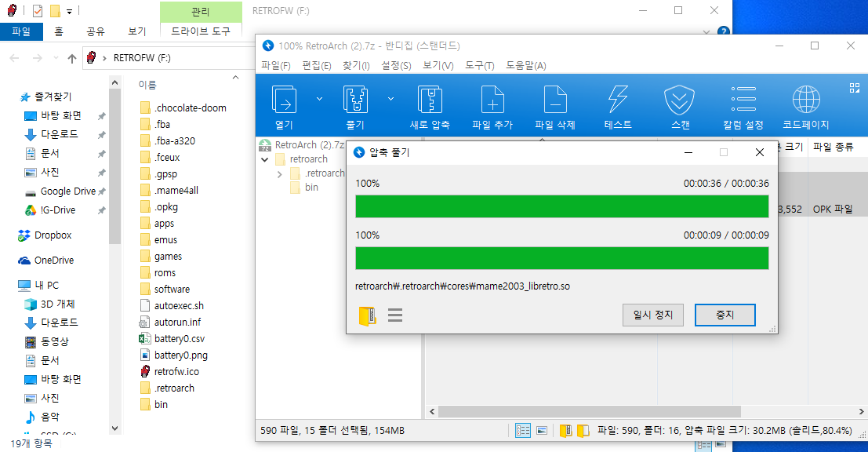Viewport: 868px width, 452px height.
Task: Click Explorer up-directory arrow
Action: (71, 58)
